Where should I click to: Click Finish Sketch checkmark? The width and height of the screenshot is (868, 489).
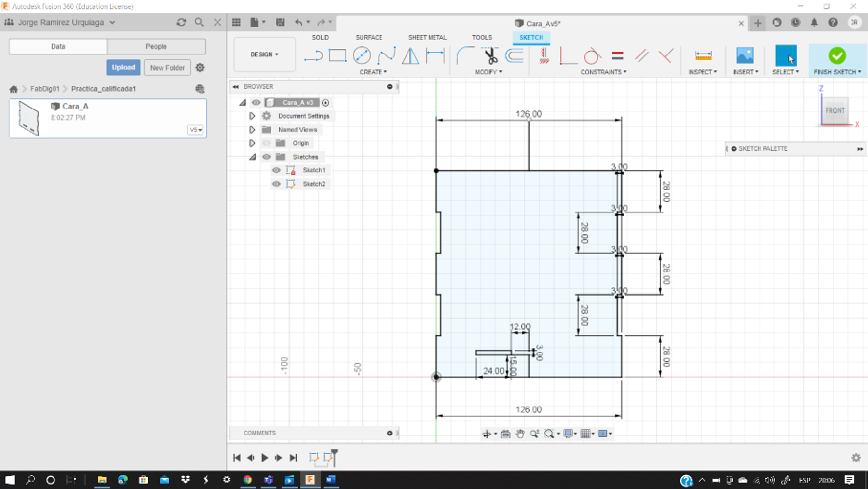[x=837, y=55]
